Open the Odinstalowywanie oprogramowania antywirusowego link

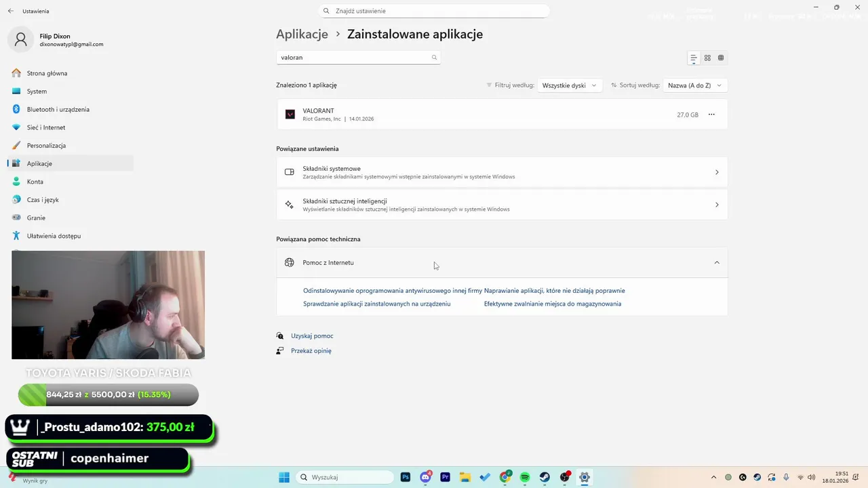(x=392, y=291)
